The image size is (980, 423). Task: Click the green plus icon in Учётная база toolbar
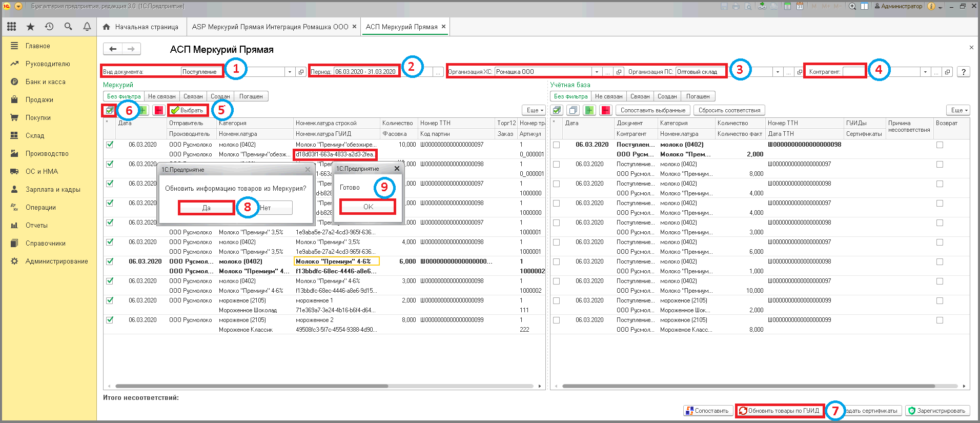point(589,110)
